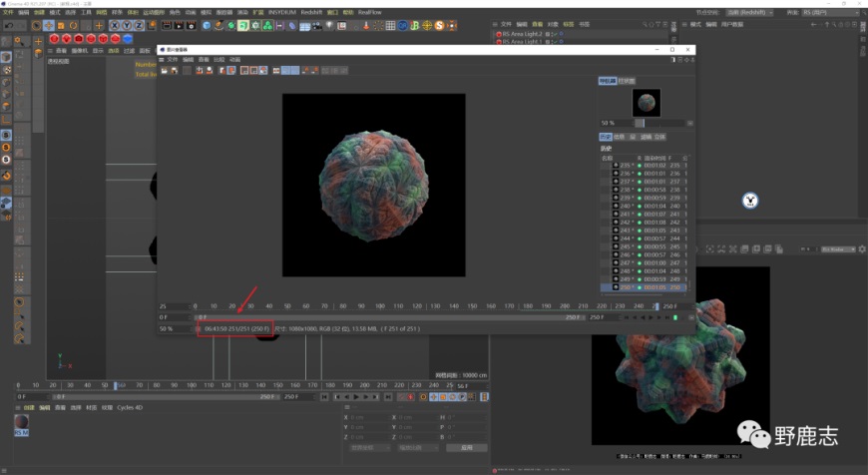Click first red Redshift icon in second toolbar row

point(54,39)
